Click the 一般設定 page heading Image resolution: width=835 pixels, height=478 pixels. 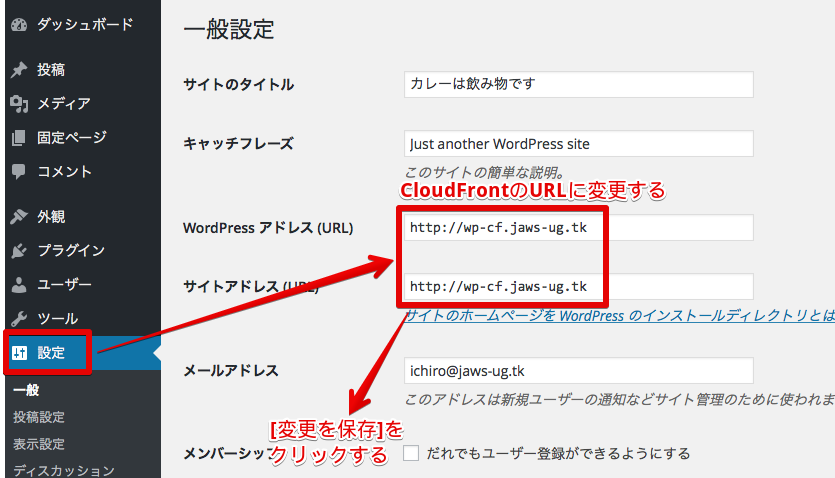coord(229,29)
